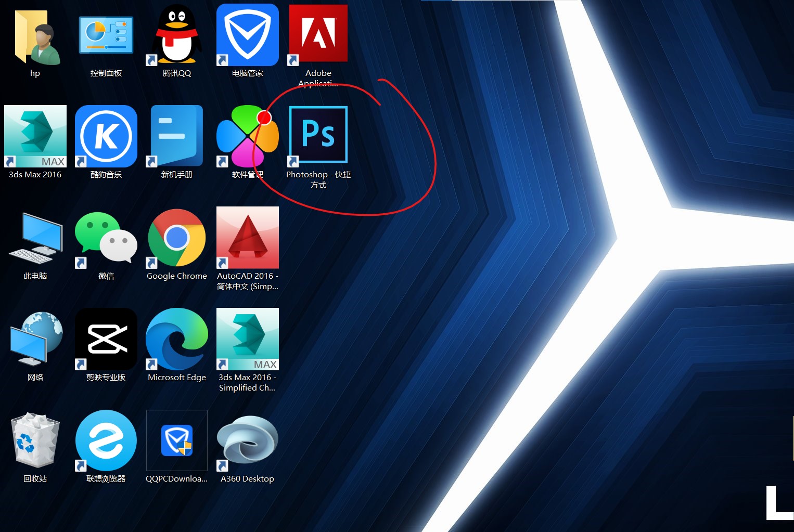Select the Microsoft Edge desktop icon
This screenshot has width=794, height=532.
point(177,339)
